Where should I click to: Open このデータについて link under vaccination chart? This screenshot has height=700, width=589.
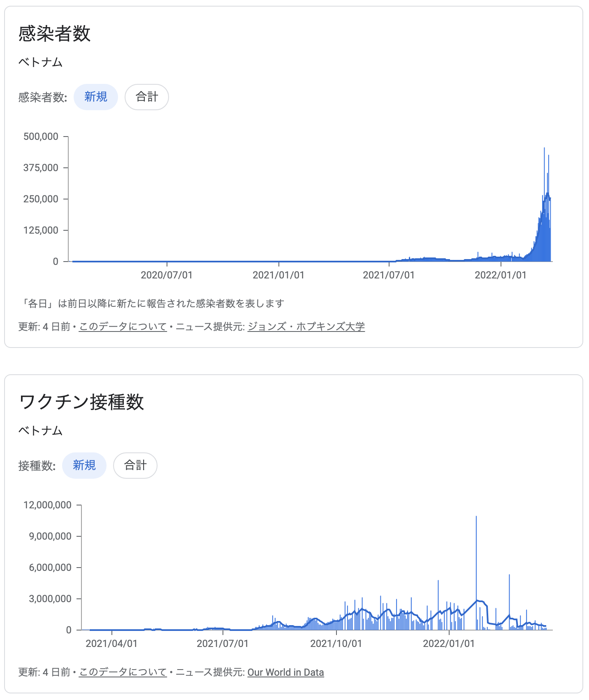click(123, 672)
